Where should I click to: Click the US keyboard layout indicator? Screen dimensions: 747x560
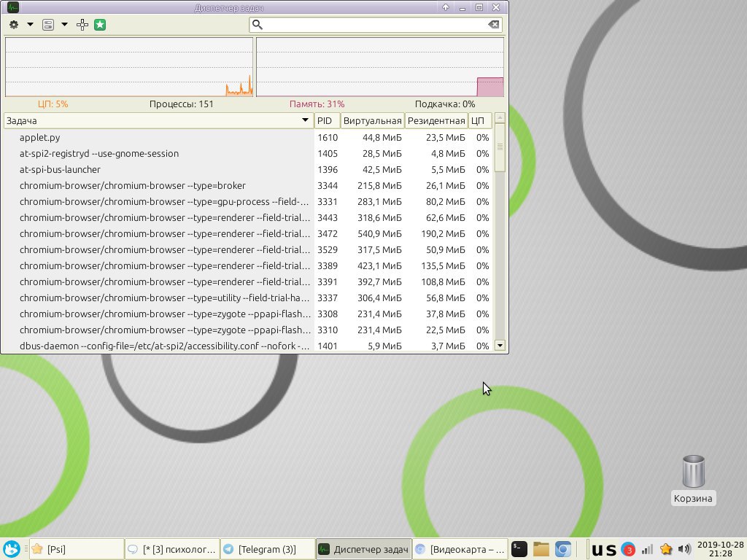603,550
